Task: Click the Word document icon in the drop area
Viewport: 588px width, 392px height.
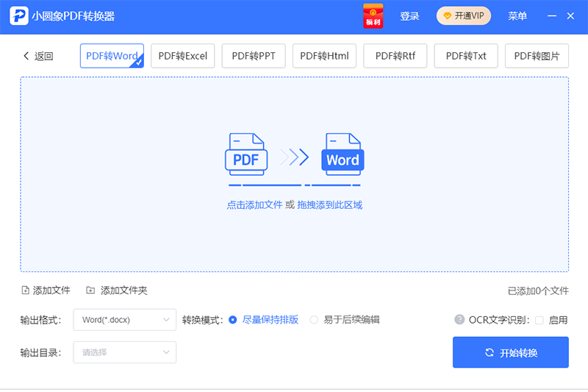Action: pos(343,155)
